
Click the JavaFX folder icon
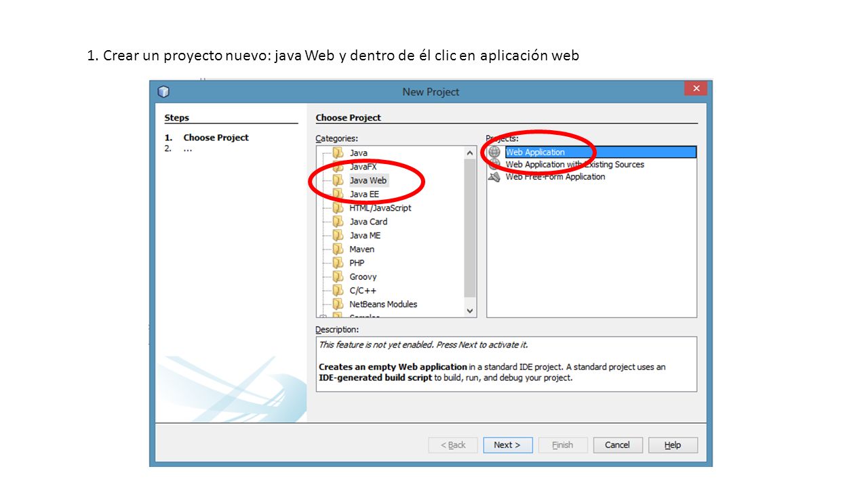(338, 167)
